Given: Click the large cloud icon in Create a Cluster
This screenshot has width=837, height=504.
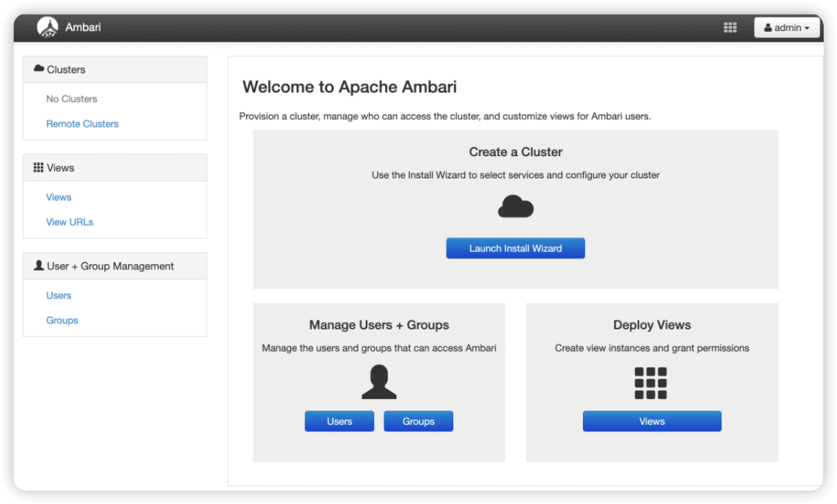Looking at the screenshot, I should pyautogui.click(x=516, y=206).
